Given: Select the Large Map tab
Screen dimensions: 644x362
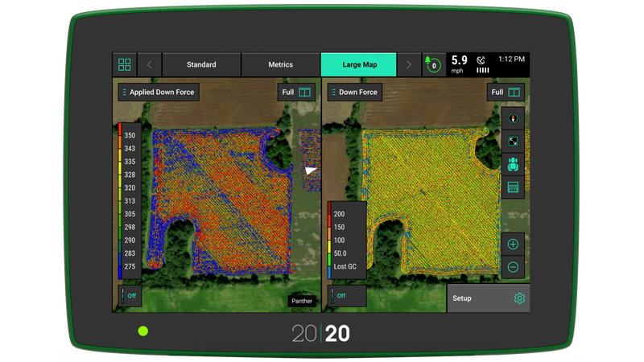Looking at the screenshot, I should [358, 64].
